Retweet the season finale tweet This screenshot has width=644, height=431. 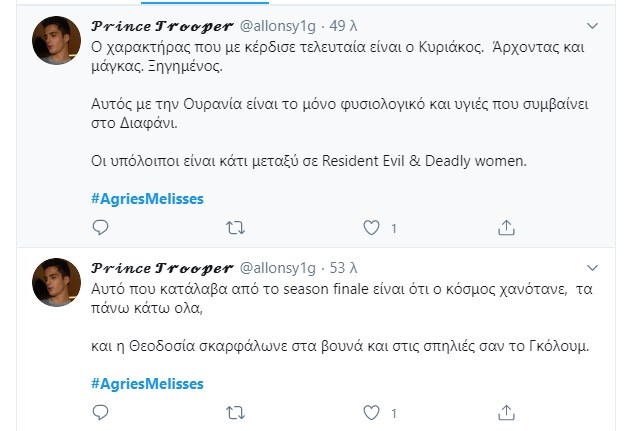coord(236,413)
